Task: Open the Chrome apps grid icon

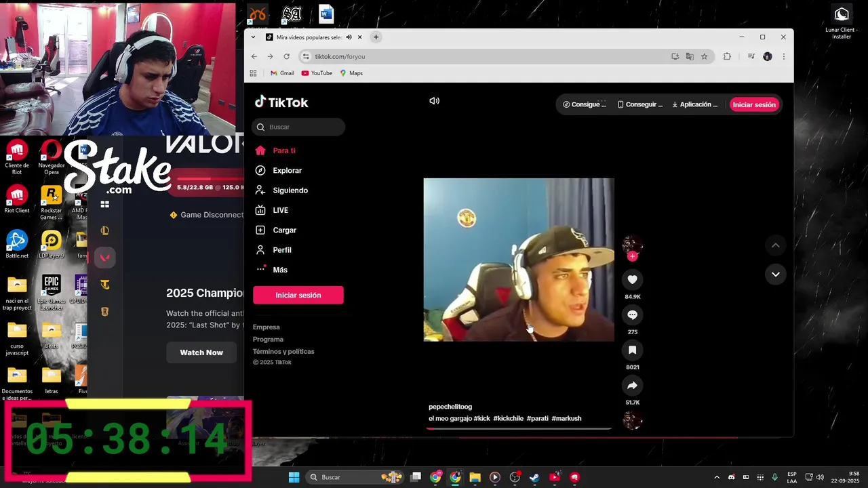Action: coord(254,73)
